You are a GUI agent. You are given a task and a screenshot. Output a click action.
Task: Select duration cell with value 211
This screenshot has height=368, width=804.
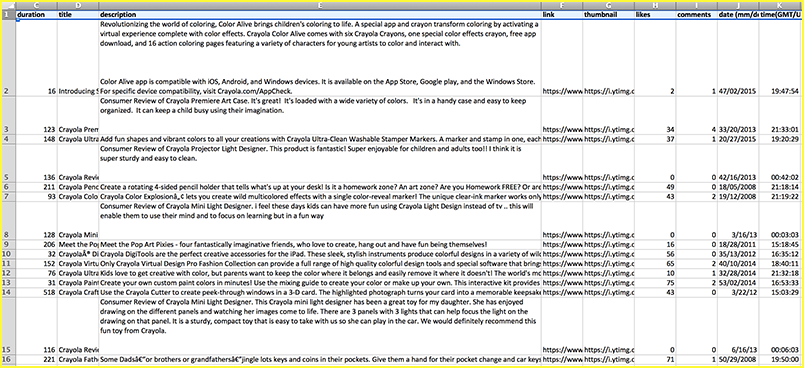click(36, 187)
